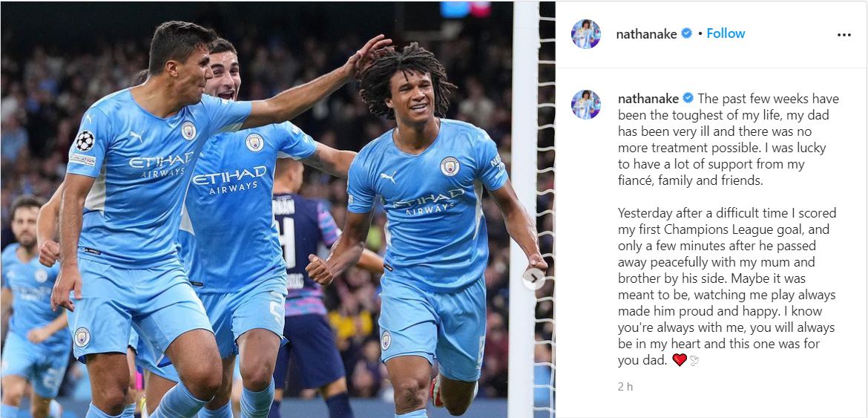Click the verified badge in the caption
868x418 pixels.
click(688, 99)
